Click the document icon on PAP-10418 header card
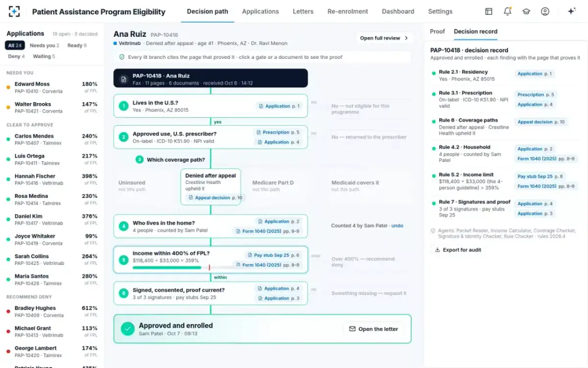Screen dimensions: 588x368 tap(123, 79)
